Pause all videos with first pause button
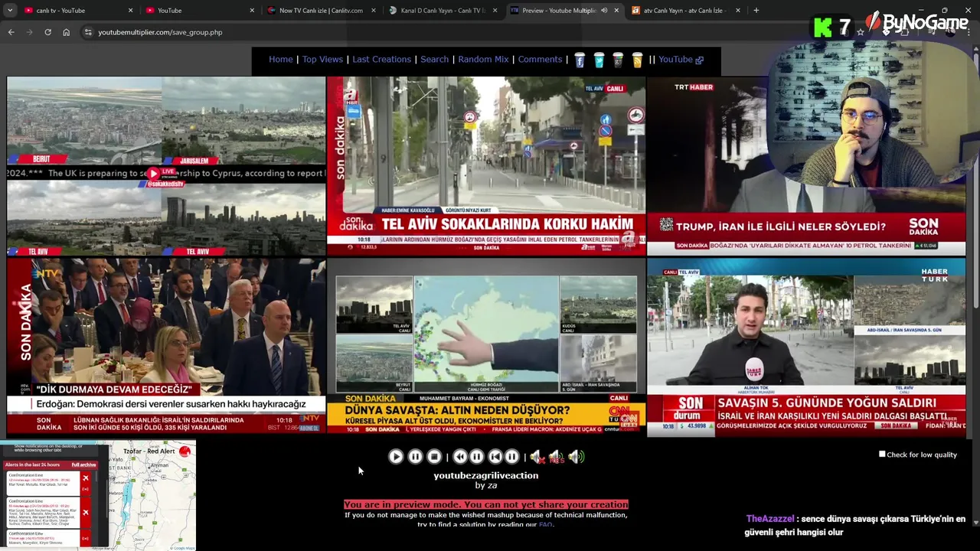 [x=415, y=457]
